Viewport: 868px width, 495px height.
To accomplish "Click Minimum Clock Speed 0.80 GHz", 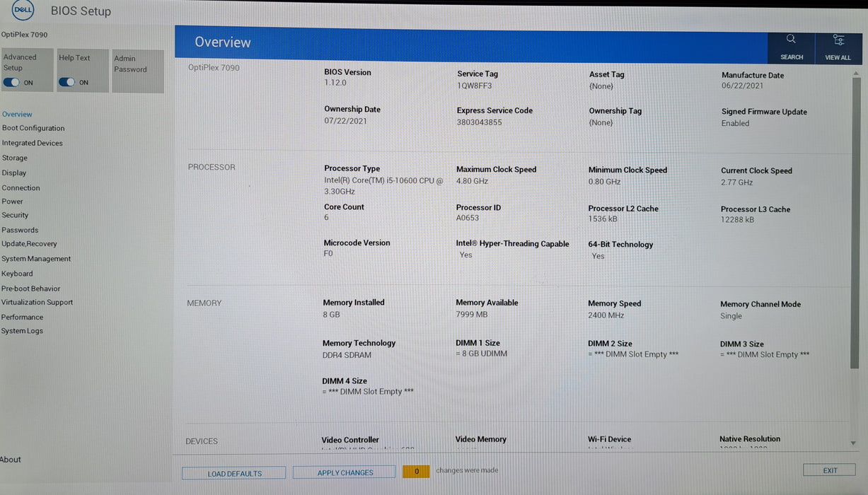I will (605, 182).
